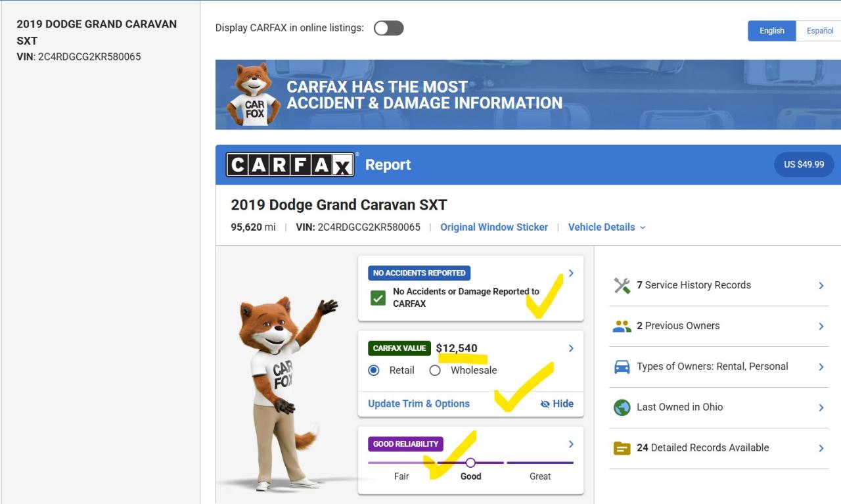This screenshot has width=841, height=504.
Task: Click the Fair segment of reliability scale
Action: click(x=401, y=463)
